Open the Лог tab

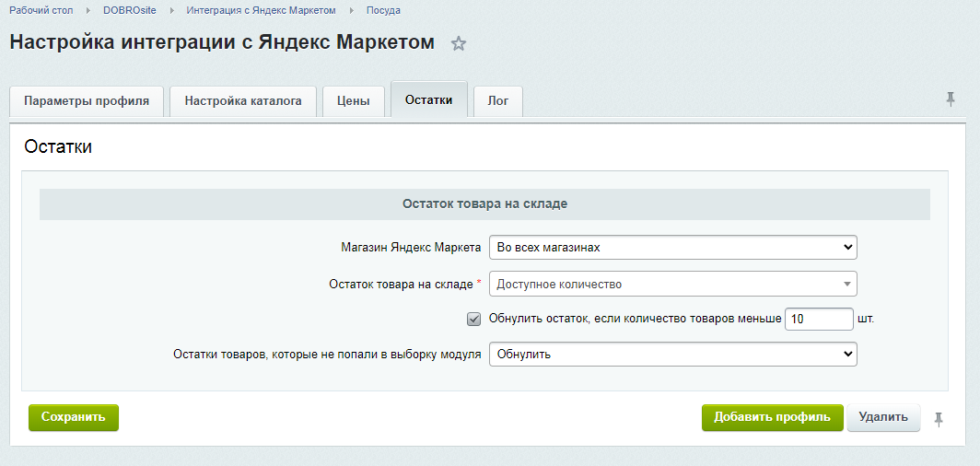[498, 101]
